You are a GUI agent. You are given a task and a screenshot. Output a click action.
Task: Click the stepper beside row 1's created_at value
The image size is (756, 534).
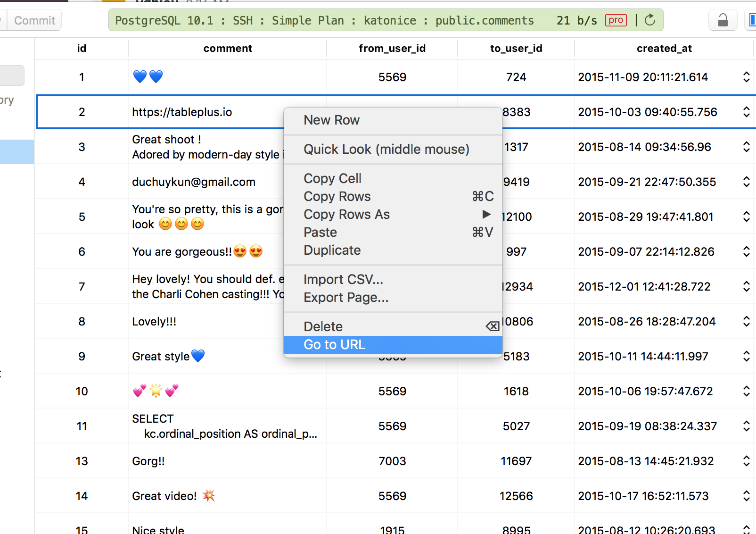[x=746, y=76]
